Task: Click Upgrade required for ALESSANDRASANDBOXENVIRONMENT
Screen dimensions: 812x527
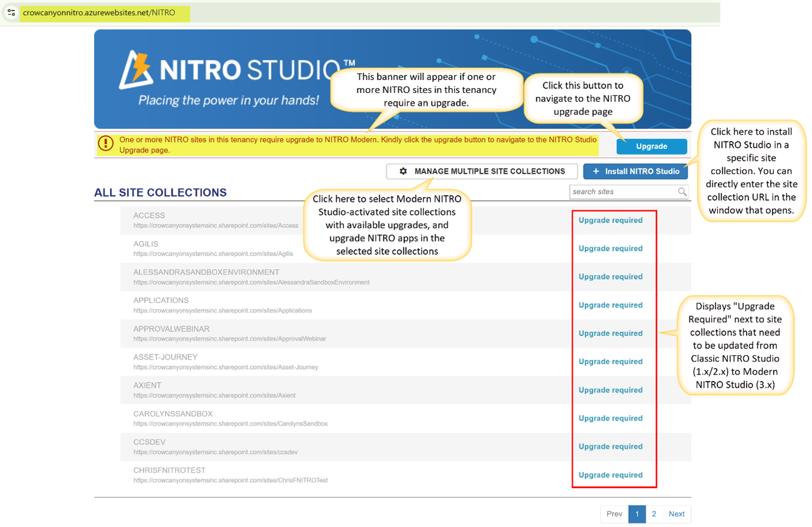Action: point(611,276)
